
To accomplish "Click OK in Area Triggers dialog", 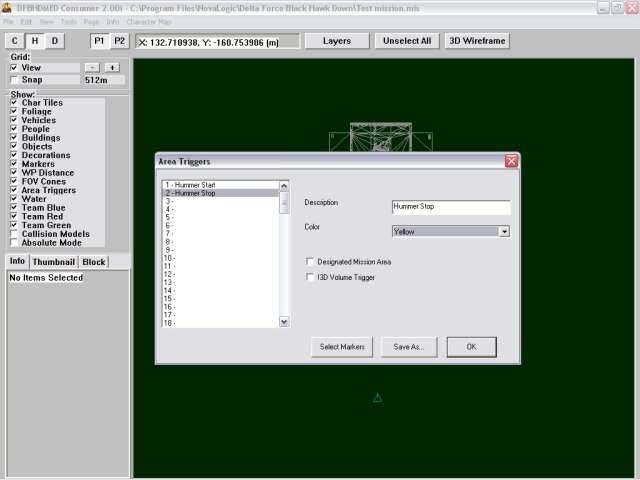I will pyautogui.click(x=471, y=347).
